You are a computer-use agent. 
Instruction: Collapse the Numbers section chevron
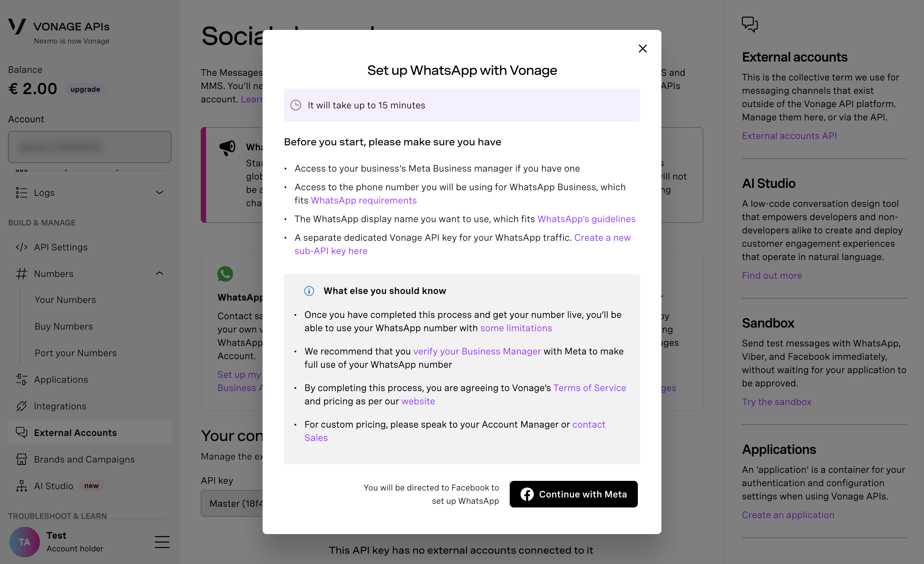[x=160, y=274]
